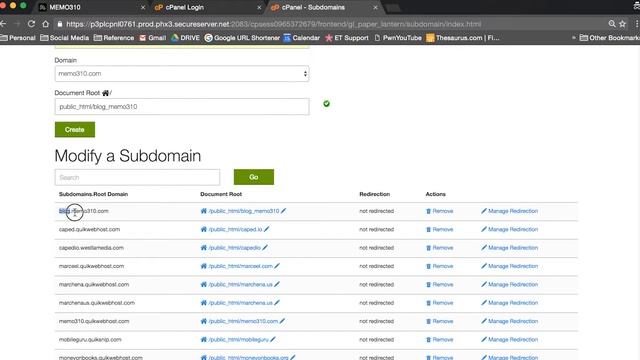Click home icon next to /public_html/caped.io
This screenshot has height=360, width=640.
pyautogui.click(x=204, y=229)
